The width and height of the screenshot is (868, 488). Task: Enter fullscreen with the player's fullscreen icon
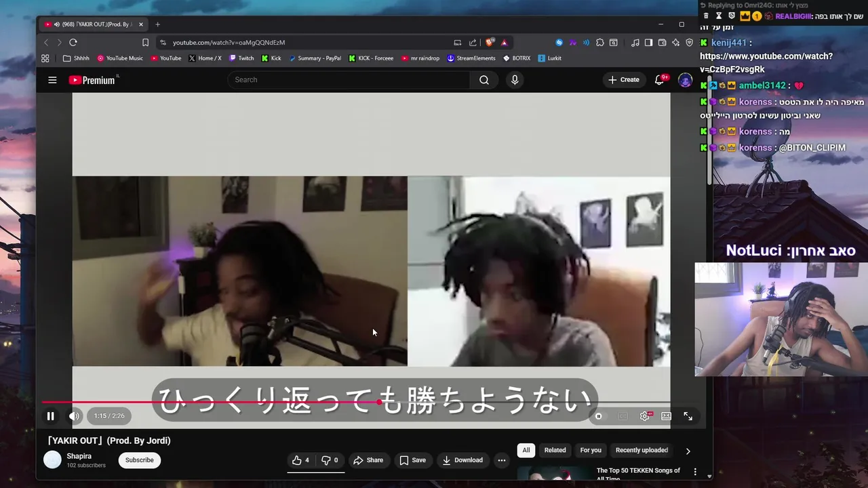[688, 416]
